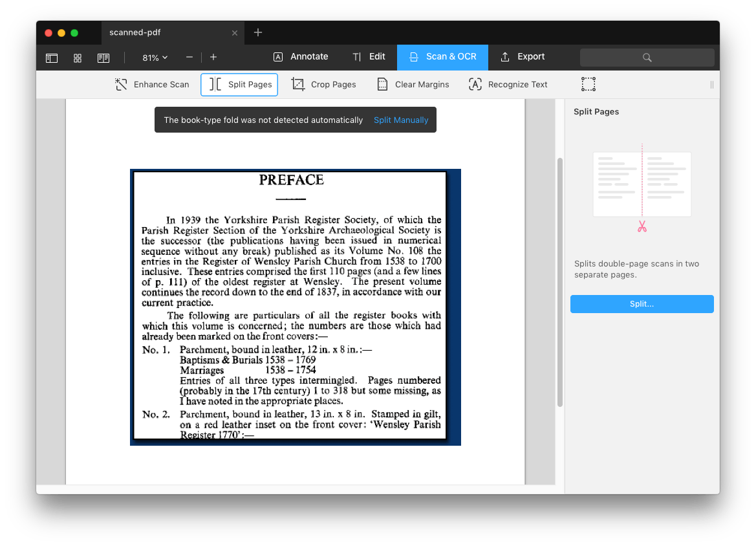The width and height of the screenshot is (756, 546).
Task: Click inside the search field
Action: pyautogui.click(x=647, y=58)
